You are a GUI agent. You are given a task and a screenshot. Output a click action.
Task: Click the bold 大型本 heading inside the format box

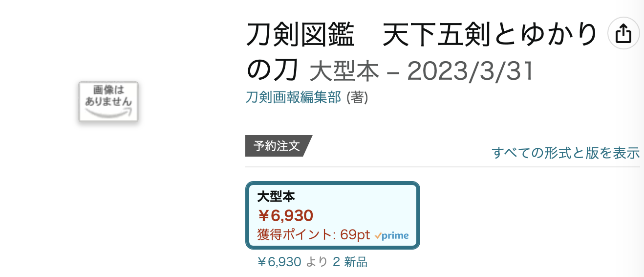(276, 197)
